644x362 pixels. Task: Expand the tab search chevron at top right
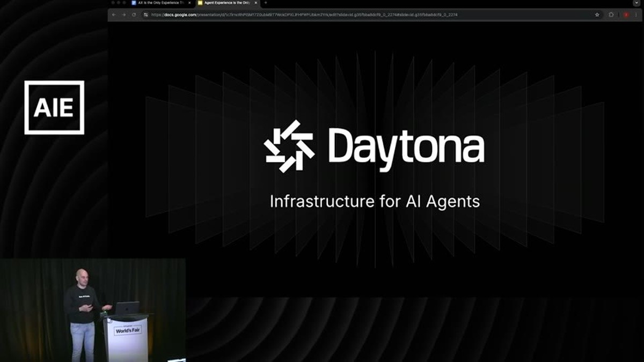[636, 3]
